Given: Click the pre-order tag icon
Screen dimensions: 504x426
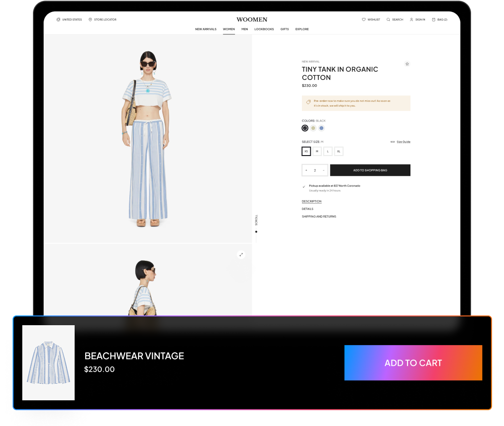Looking at the screenshot, I should pyautogui.click(x=308, y=102).
